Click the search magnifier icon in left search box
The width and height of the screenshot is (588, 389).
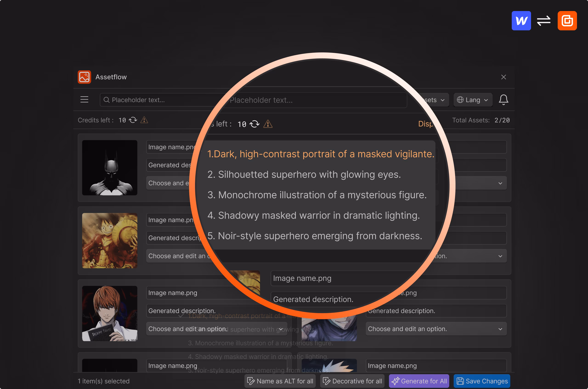(107, 100)
